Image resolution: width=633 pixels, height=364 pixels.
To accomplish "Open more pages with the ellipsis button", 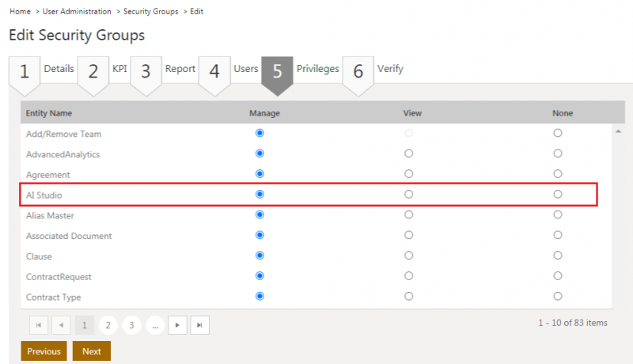I will coord(155,324).
